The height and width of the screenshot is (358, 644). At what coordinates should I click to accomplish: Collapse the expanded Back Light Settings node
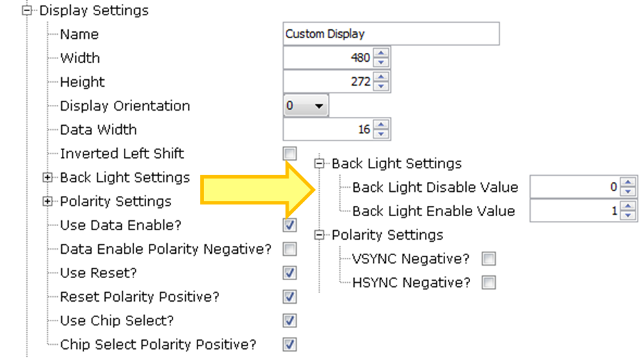click(319, 163)
